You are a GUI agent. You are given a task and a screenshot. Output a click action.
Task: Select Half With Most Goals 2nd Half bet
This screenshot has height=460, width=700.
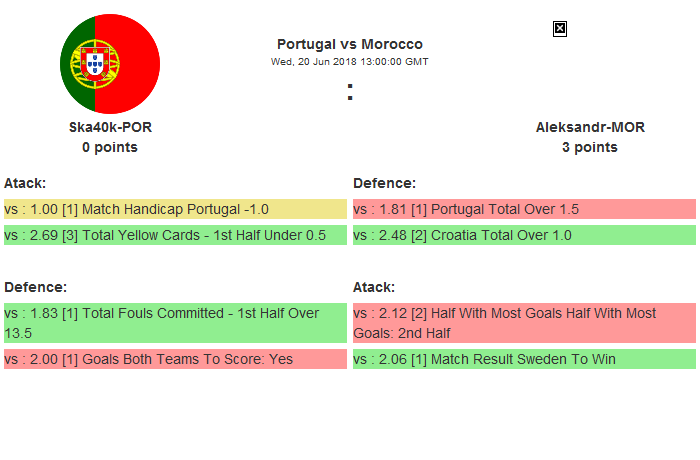coord(524,323)
